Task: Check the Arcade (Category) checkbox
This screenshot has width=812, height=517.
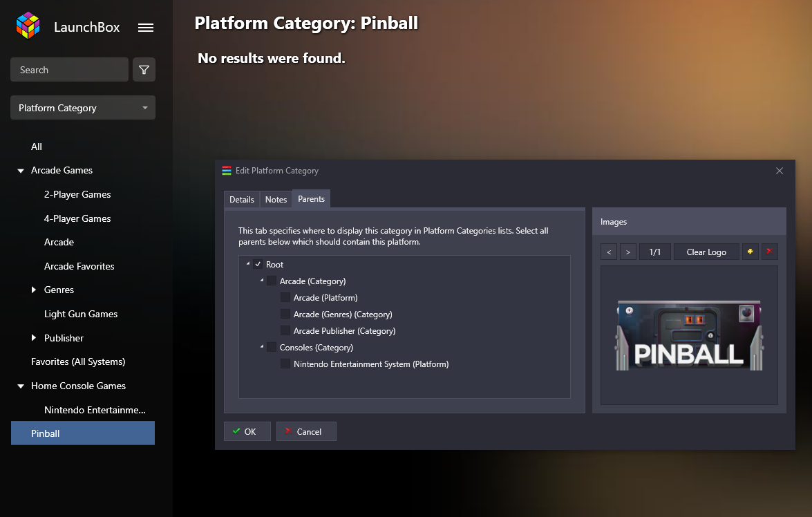Action: point(272,281)
